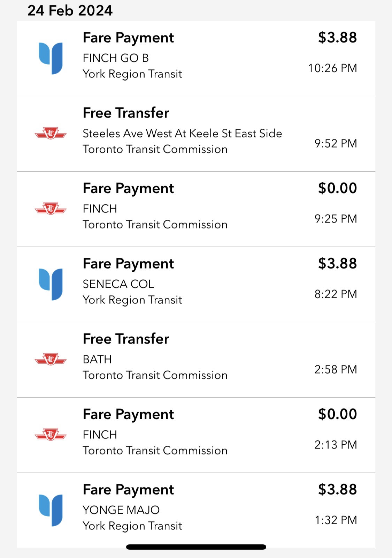This screenshot has height=558, width=392.
Task: Open Free Transfer at Steeles Ave West
Action: point(126,113)
